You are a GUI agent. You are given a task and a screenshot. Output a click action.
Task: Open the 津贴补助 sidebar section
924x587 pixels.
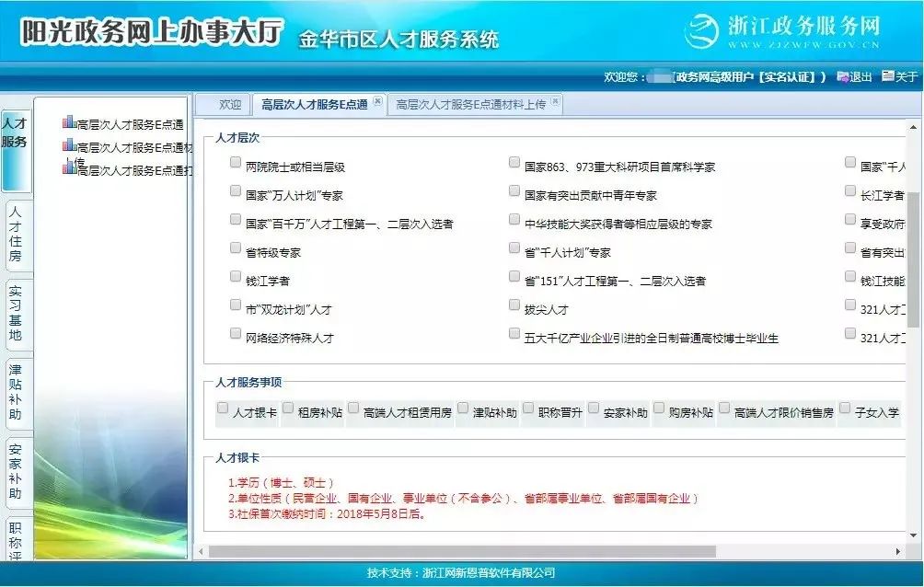pos(16,393)
